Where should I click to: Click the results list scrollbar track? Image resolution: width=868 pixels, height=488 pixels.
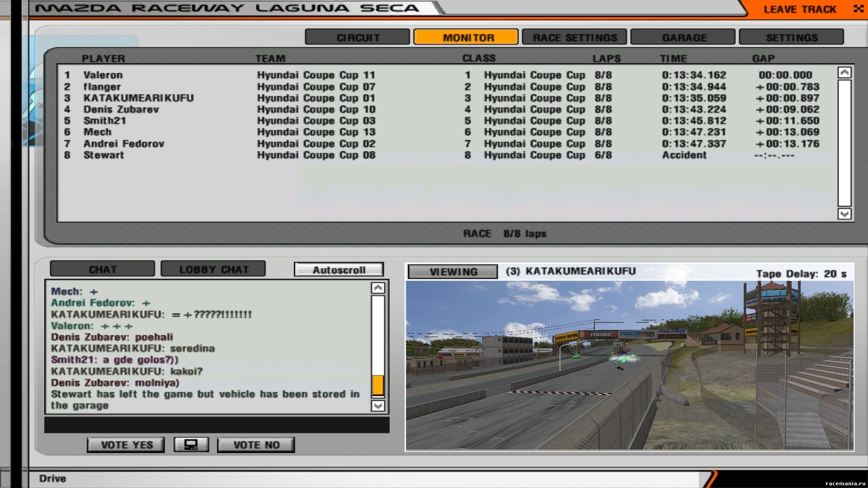(x=844, y=143)
